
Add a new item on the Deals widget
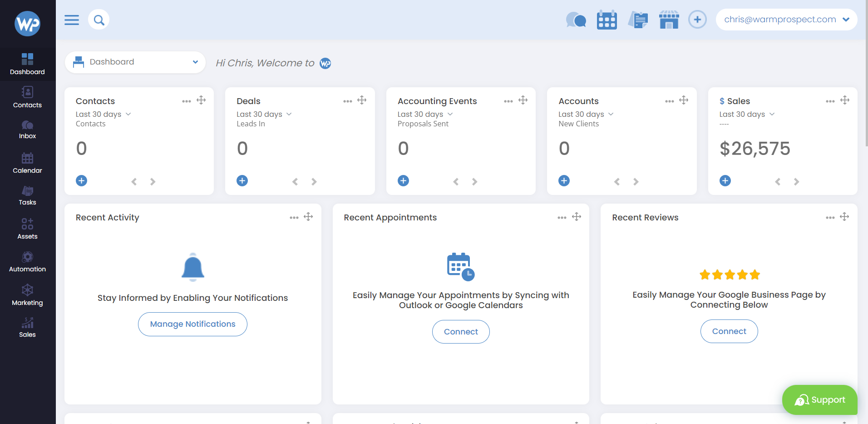pos(242,180)
